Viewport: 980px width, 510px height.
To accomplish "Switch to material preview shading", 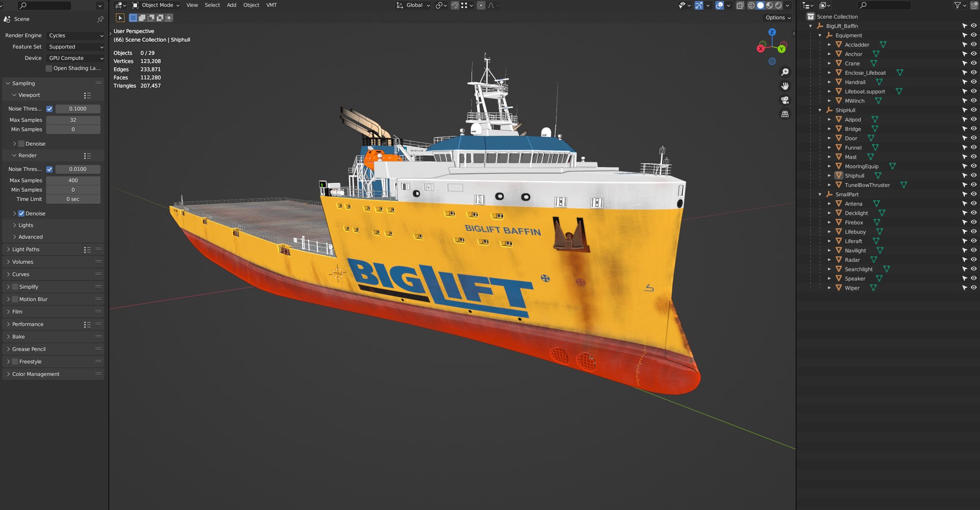I will pos(770,5).
